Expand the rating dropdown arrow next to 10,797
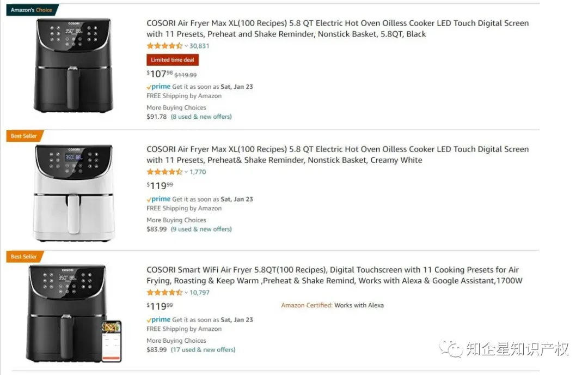The width and height of the screenshot is (588, 375). (x=186, y=293)
